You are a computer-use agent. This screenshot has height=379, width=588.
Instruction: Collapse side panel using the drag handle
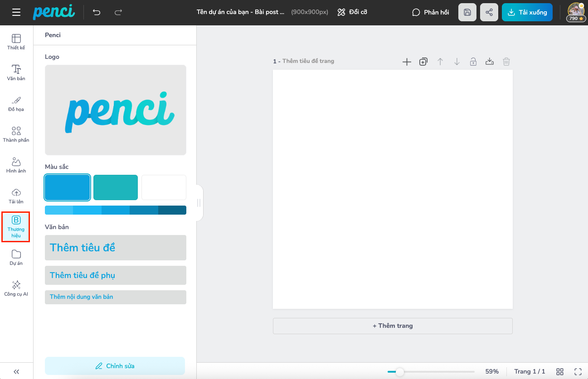[199, 203]
